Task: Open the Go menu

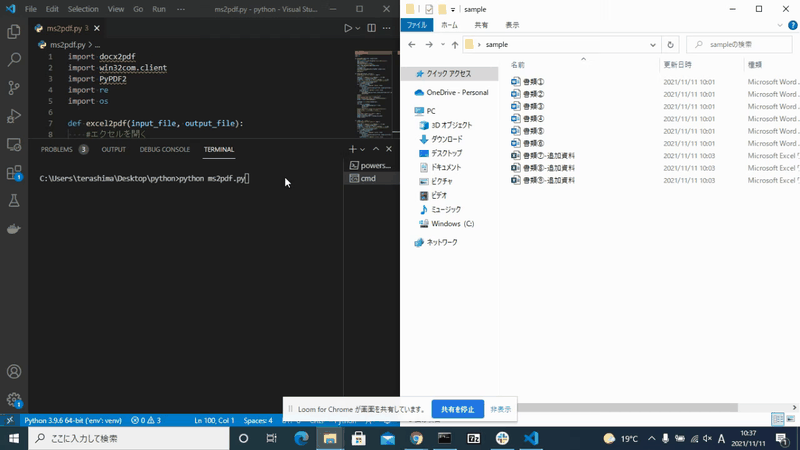Action: click(138, 9)
